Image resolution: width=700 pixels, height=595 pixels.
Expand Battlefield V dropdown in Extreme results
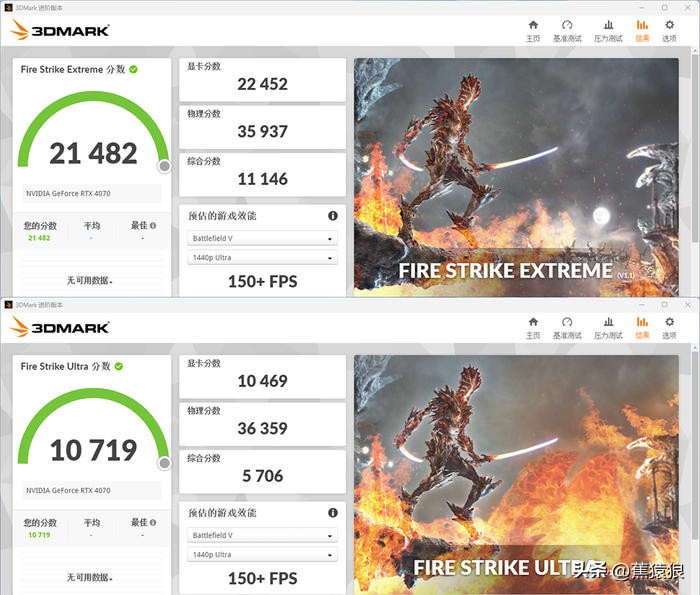point(262,238)
